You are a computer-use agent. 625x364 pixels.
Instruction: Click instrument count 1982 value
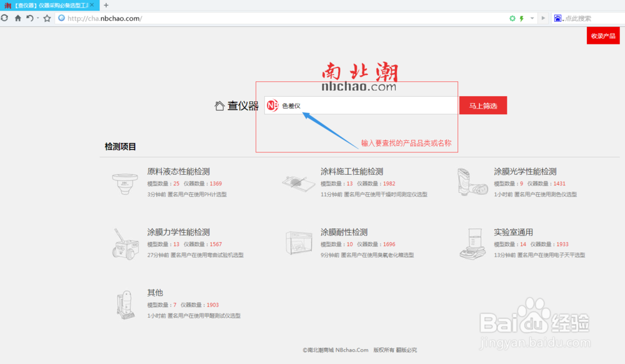click(x=389, y=184)
